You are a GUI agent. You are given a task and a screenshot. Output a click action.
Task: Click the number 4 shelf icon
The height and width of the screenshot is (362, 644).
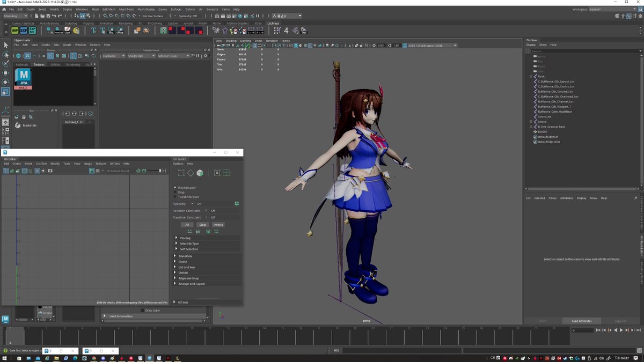pyautogui.click(x=286, y=31)
